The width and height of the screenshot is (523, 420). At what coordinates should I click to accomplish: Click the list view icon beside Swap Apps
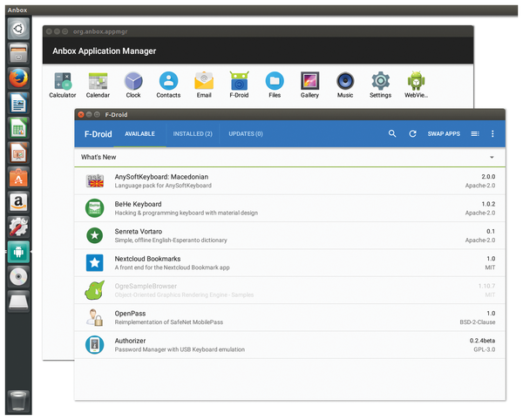tap(475, 133)
